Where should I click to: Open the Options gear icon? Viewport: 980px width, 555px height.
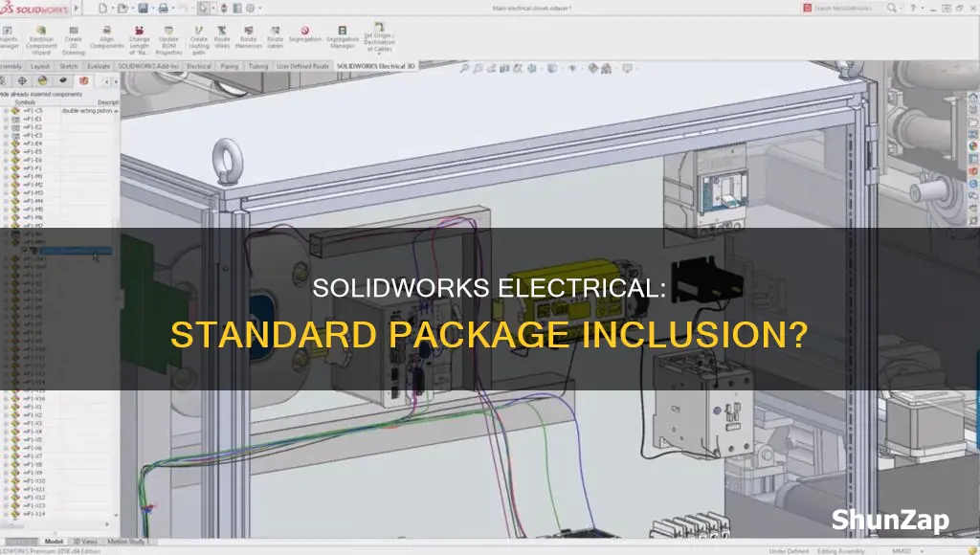250,8
